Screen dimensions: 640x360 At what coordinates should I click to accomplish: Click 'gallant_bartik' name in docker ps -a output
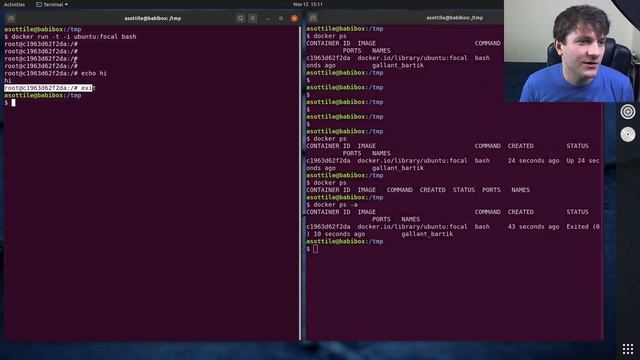pyautogui.click(x=427, y=234)
